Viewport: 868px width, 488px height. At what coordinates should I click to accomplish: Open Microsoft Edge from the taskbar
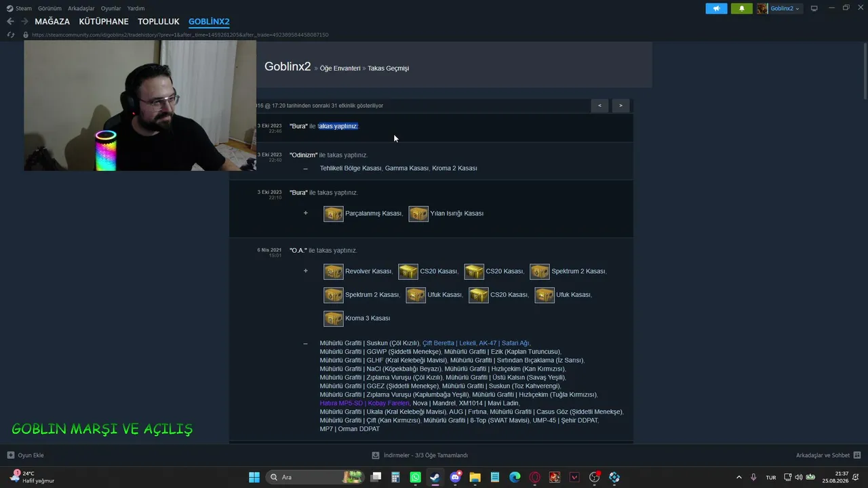click(x=515, y=477)
